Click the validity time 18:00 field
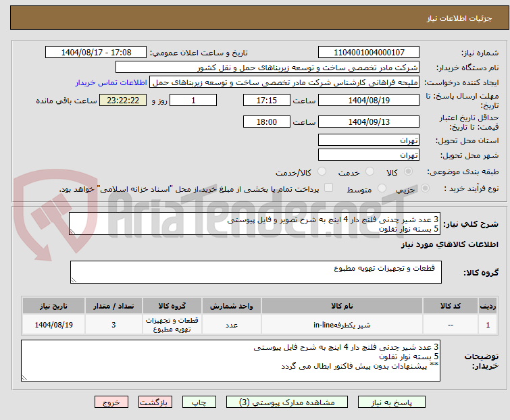The height and width of the screenshot is (420, 510). click(266, 122)
